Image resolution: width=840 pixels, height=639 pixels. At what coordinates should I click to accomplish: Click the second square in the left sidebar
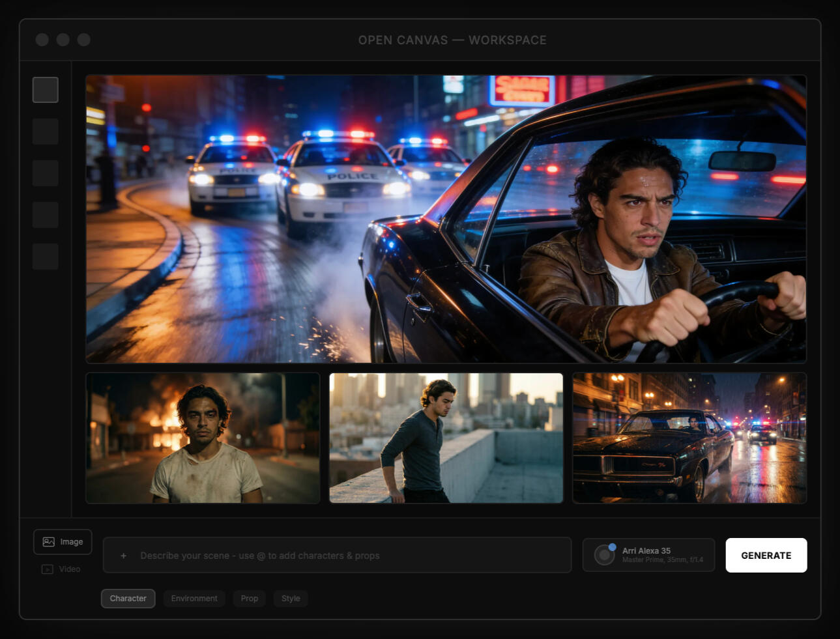pos(46,132)
